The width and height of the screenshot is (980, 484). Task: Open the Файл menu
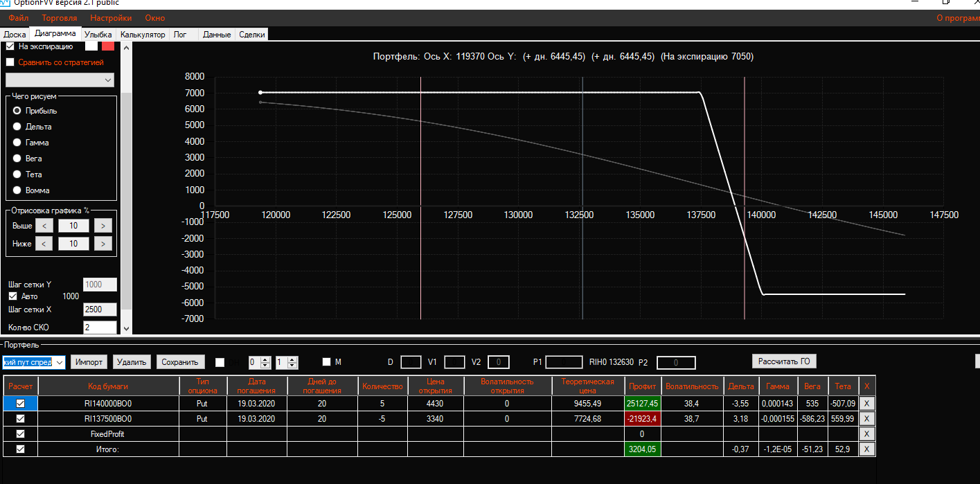(19, 18)
